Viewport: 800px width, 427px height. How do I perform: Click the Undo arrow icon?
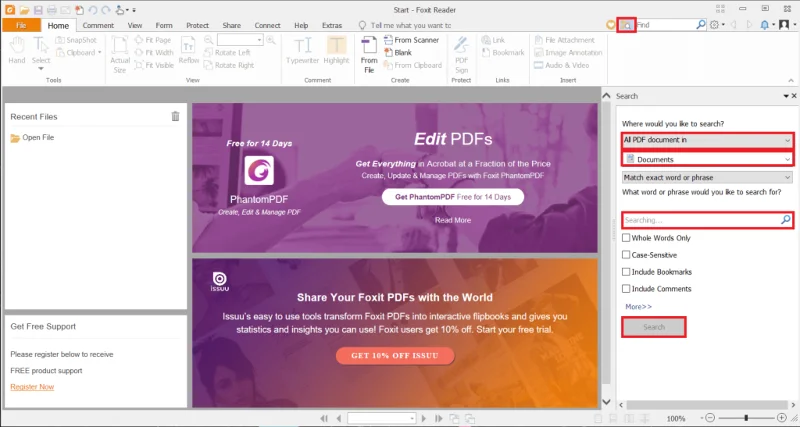pyautogui.click(x=93, y=10)
